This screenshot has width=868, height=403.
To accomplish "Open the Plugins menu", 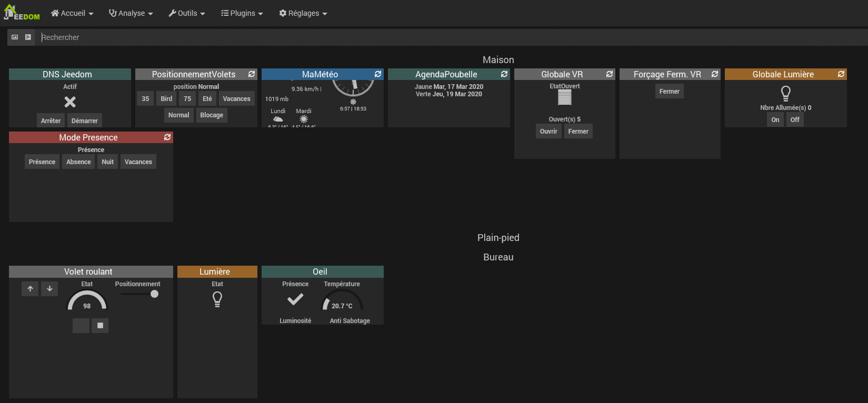I will pyautogui.click(x=242, y=13).
